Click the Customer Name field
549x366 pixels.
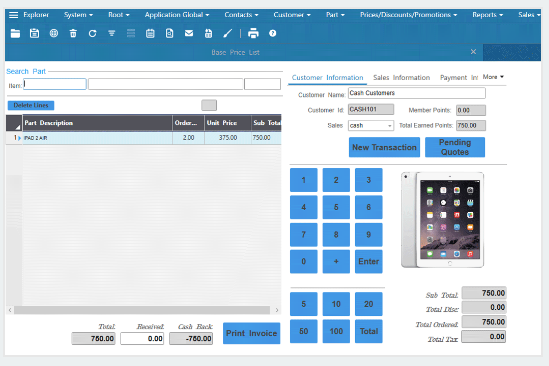pos(417,93)
